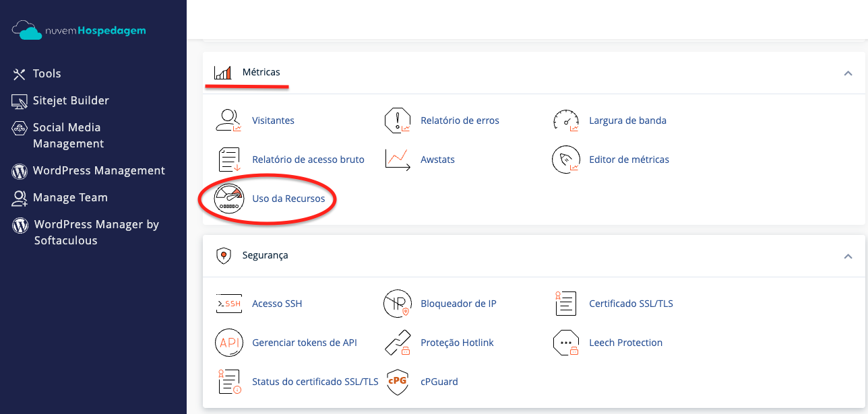
Task: Click the cPGuard shield icon
Action: [397, 382]
